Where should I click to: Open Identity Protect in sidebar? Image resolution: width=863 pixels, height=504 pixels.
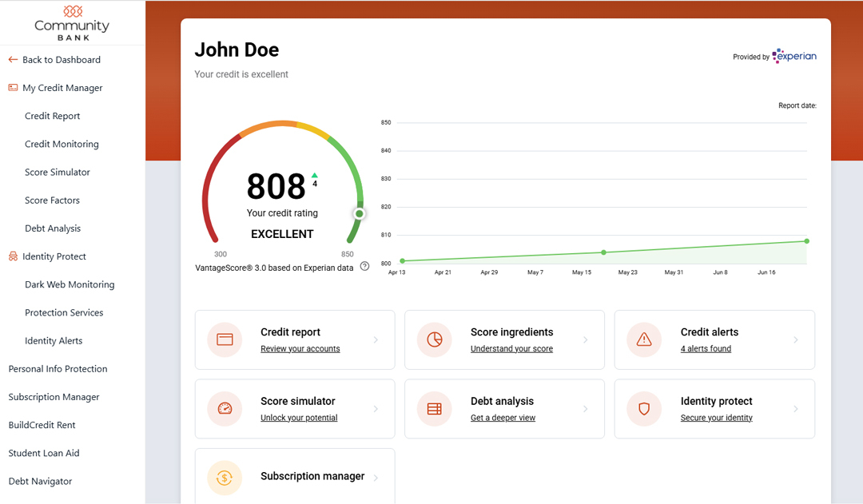point(54,256)
